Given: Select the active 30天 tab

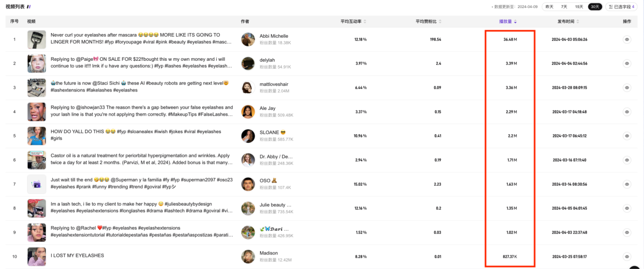Looking at the screenshot, I should coord(595,7).
